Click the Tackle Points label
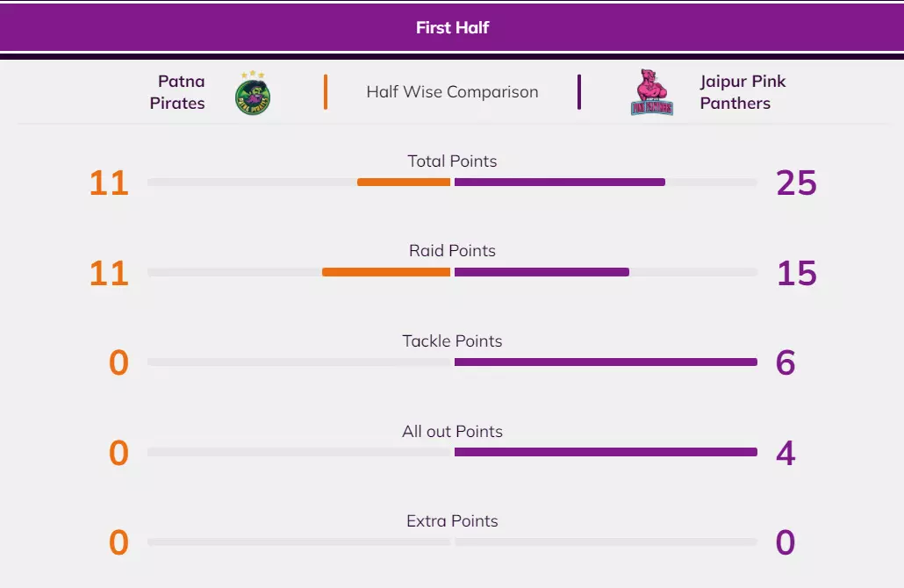The height and width of the screenshot is (588, 904). tap(452, 341)
